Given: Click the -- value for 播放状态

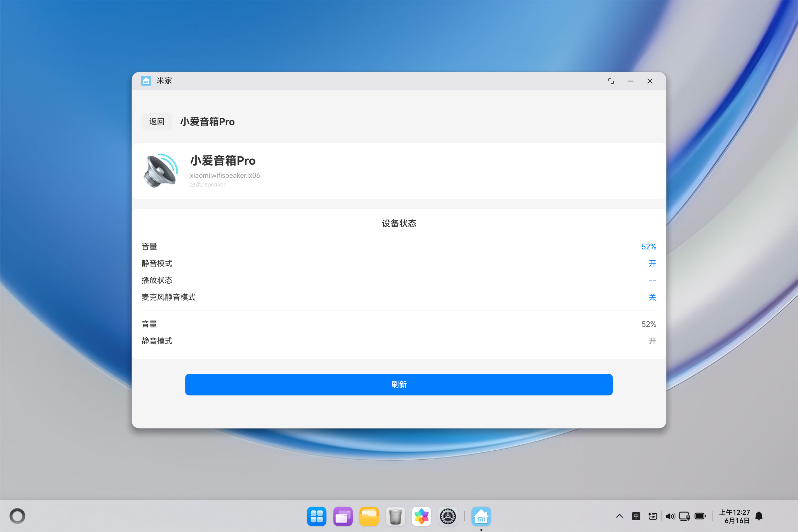Looking at the screenshot, I should 652,281.
